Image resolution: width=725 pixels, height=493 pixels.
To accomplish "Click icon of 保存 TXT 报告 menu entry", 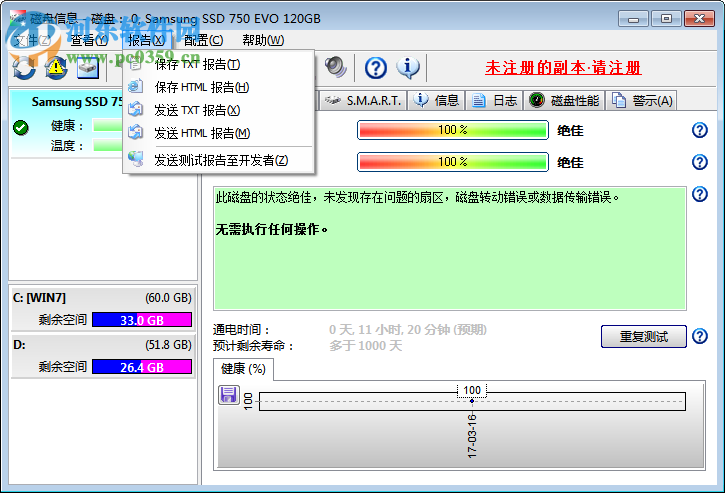I will click(135, 64).
